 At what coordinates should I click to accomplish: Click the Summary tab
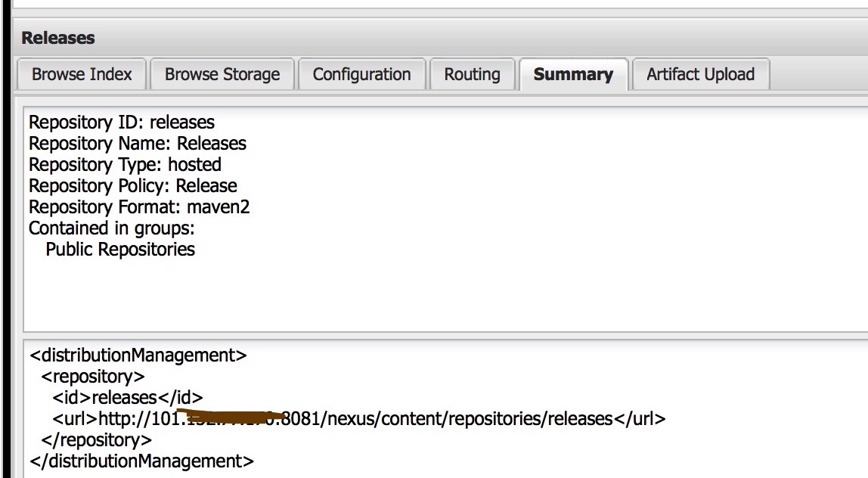click(573, 74)
